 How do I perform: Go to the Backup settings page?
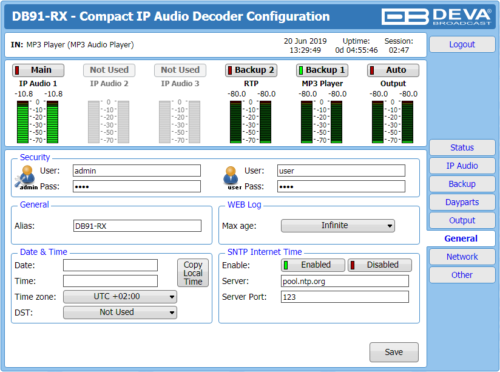tap(462, 184)
